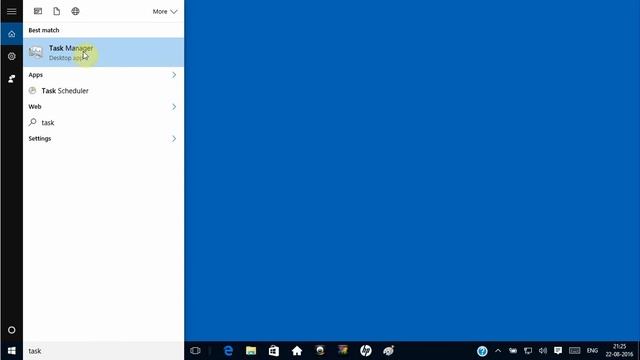Screen dimensions: 640x360
Task: Click the blue question mark help icon
Action: click(482, 351)
